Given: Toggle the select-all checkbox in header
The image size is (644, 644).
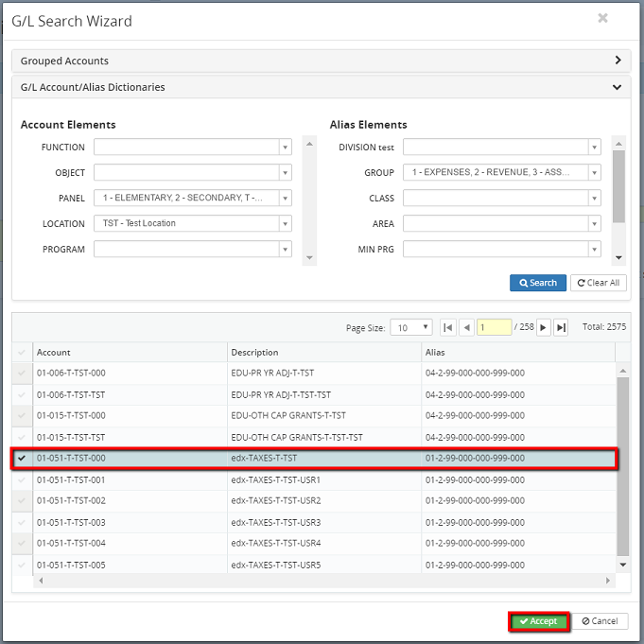Looking at the screenshot, I should click(22, 352).
